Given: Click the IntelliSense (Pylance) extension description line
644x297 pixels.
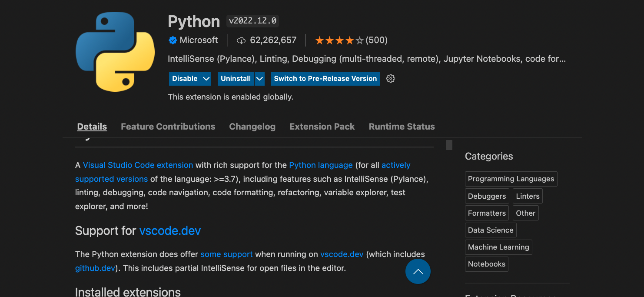Looking at the screenshot, I should (x=367, y=59).
